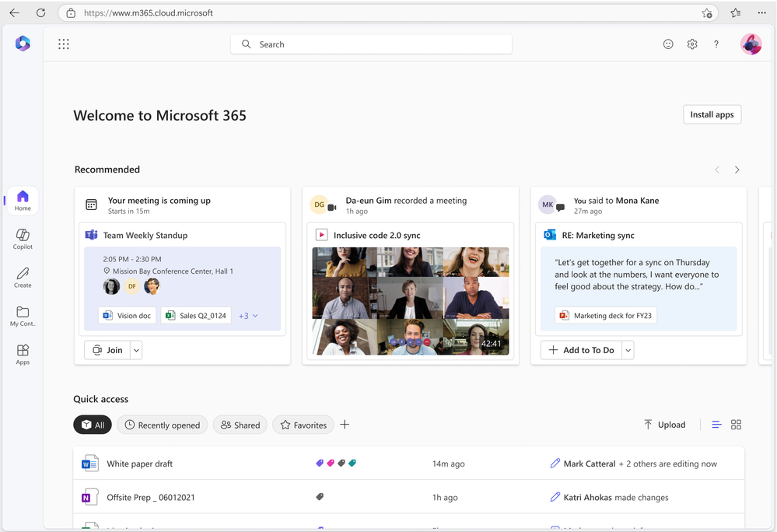Click the tag on Offsite Prep row
Screen dimensions: 777x532
pyautogui.click(x=320, y=496)
